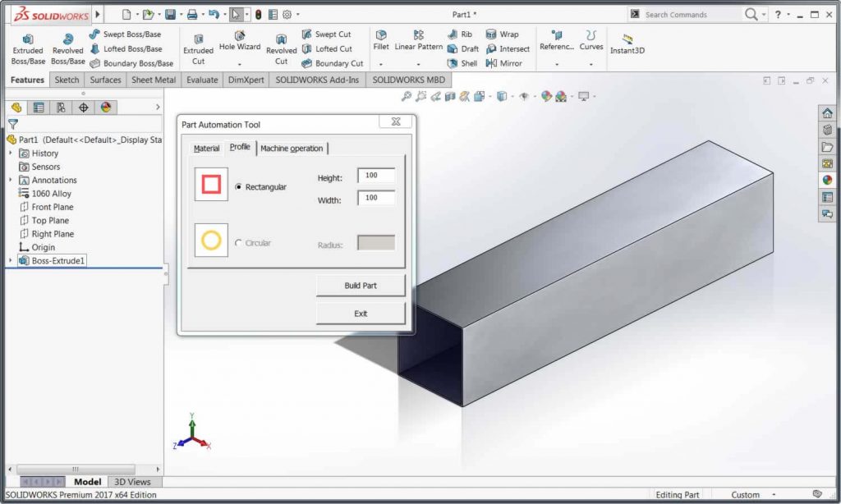841x504 pixels.
Task: Click the Section View icon
Action: 450,97
